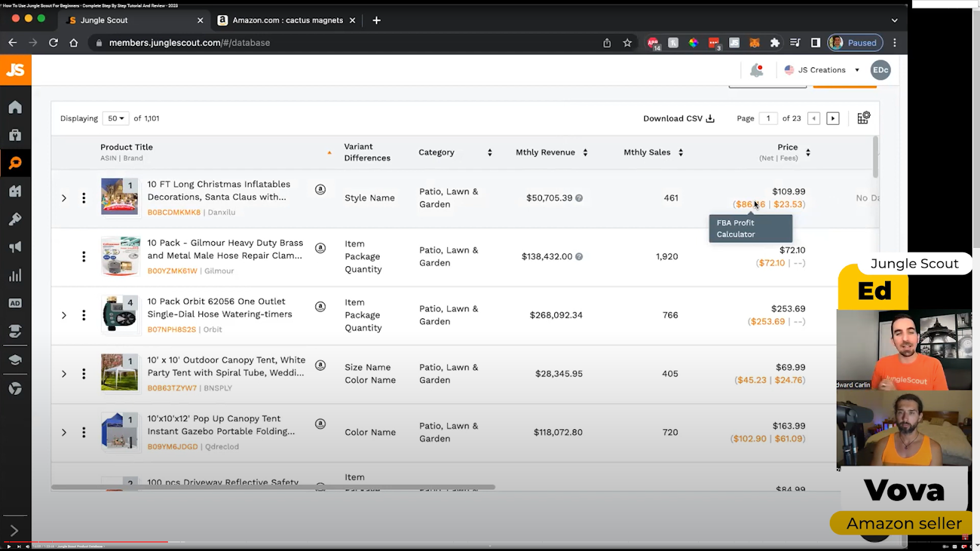Click the bar chart analytics sidebar icon
This screenshot has height=551, width=980.
point(15,275)
